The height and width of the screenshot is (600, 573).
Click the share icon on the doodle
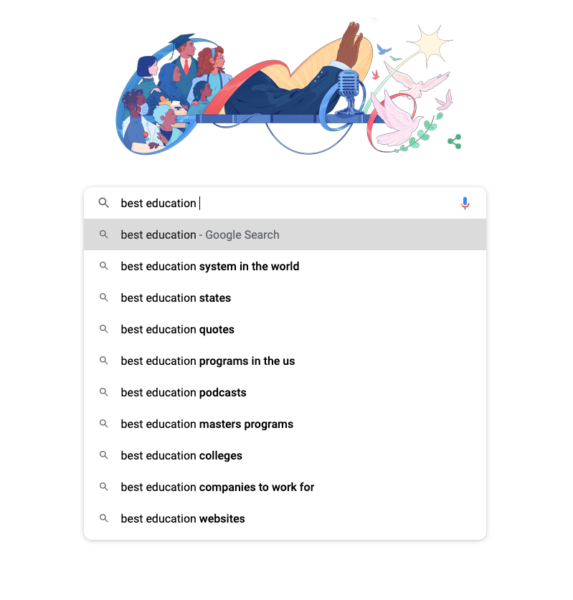(454, 142)
